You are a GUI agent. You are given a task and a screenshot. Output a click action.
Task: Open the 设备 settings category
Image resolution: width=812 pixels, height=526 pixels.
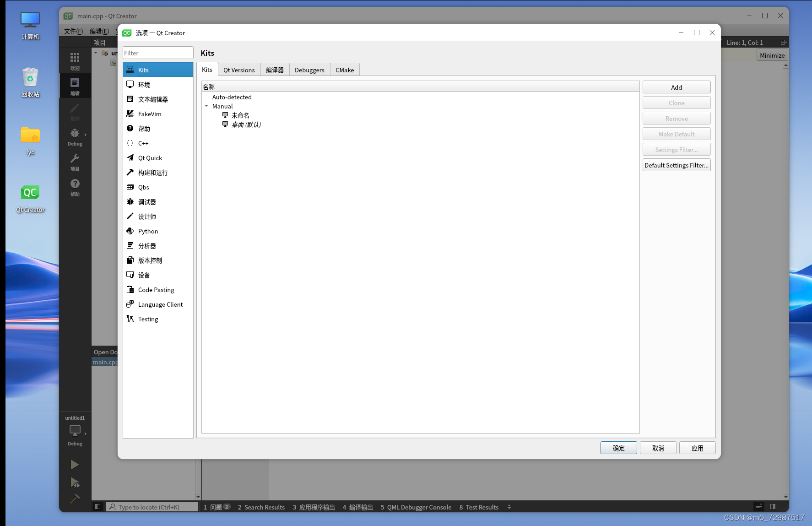pos(158,275)
